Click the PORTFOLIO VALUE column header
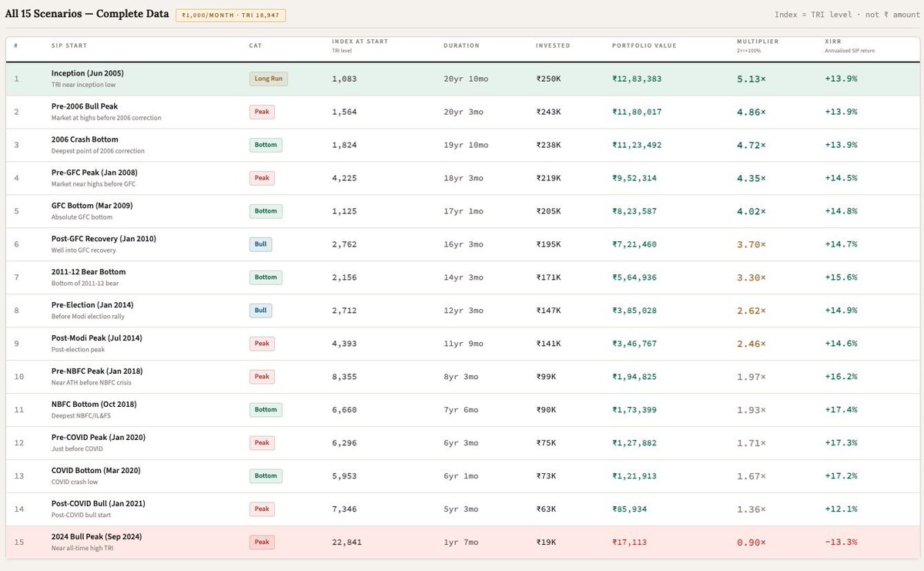 point(644,45)
